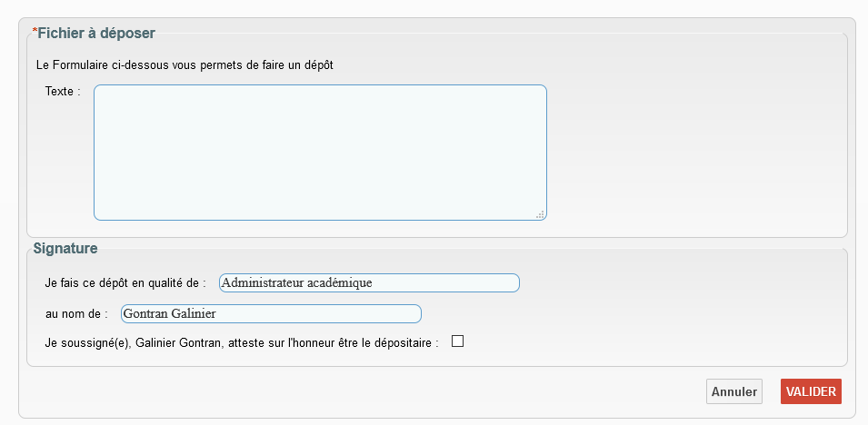Click the 'Administrateur académique' text in its field

coord(297,282)
